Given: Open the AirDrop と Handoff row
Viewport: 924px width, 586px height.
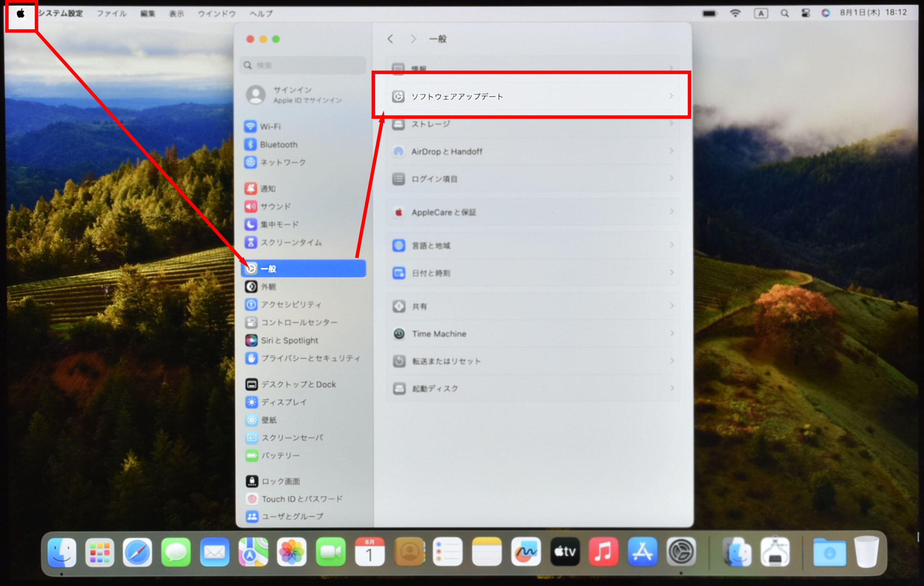Looking at the screenshot, I should pos(533,152).
